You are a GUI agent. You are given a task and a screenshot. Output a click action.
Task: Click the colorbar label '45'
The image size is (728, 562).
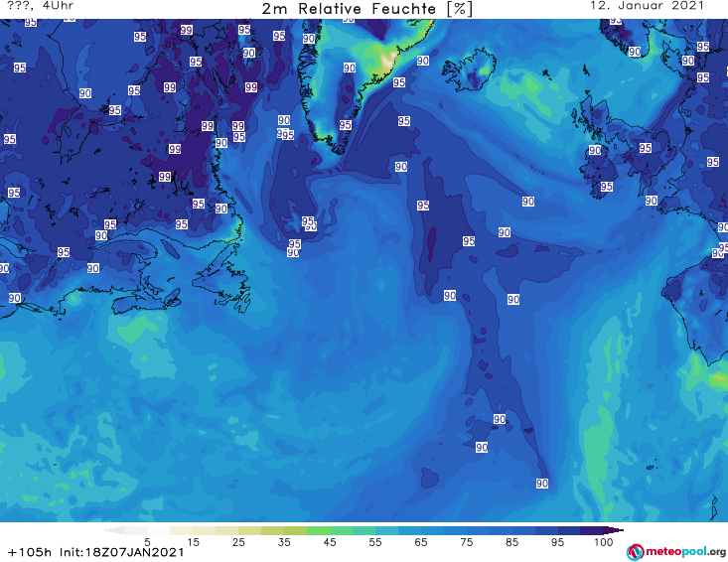[330, 542]
